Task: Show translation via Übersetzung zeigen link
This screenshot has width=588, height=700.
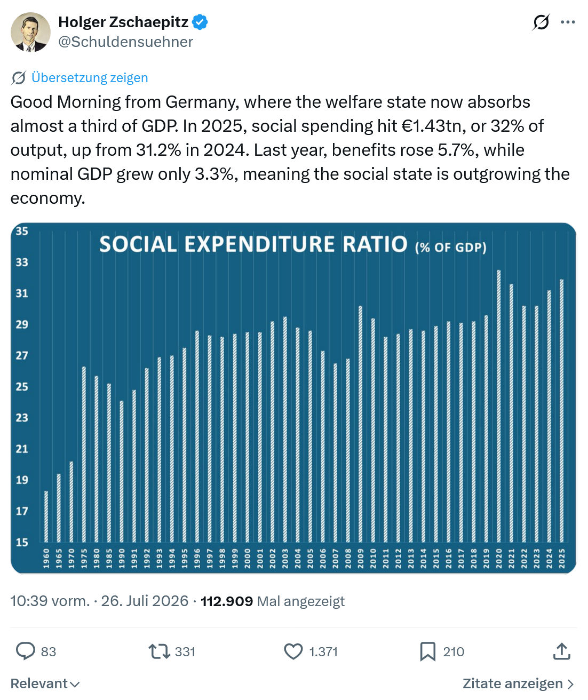Action: coord(90,78)
